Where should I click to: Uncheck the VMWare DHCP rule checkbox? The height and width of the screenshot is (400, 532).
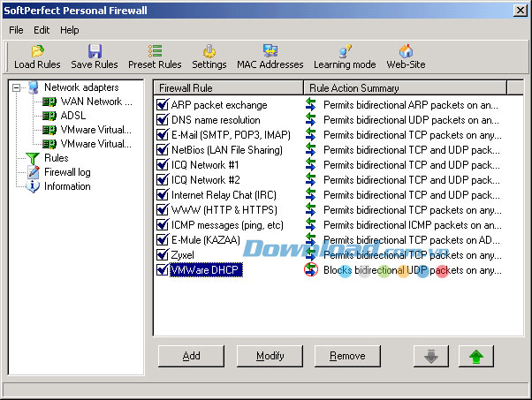point(163,270)
